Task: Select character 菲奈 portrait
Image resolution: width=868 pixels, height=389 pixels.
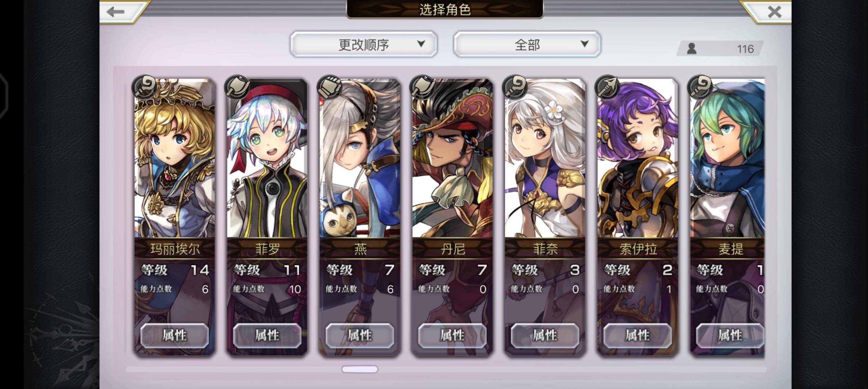Action: click(545, 158)
